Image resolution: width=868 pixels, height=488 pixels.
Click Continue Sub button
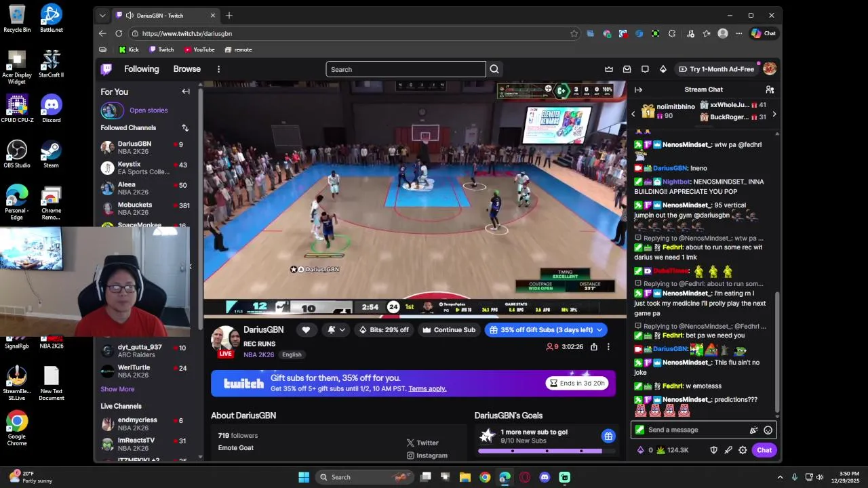click(x=449, y=330)
